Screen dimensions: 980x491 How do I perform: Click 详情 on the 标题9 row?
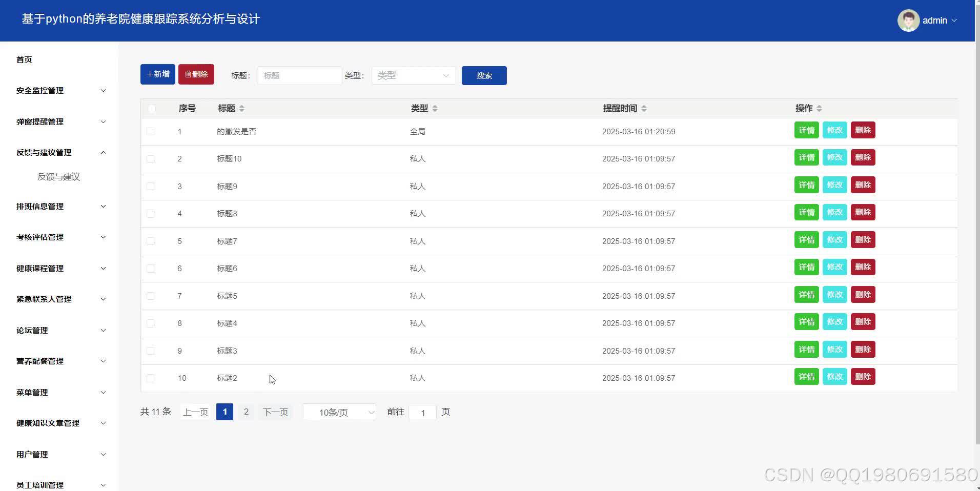point(806,185)
